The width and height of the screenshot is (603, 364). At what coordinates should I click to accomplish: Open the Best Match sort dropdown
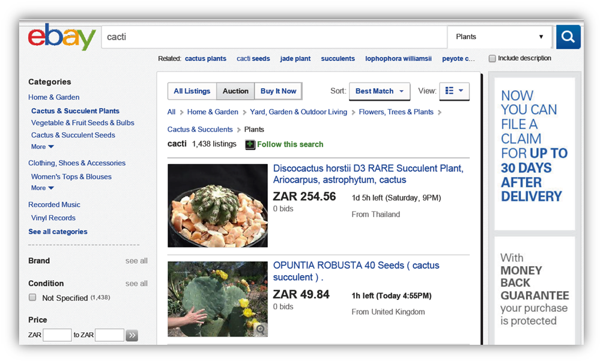[380, 91]
